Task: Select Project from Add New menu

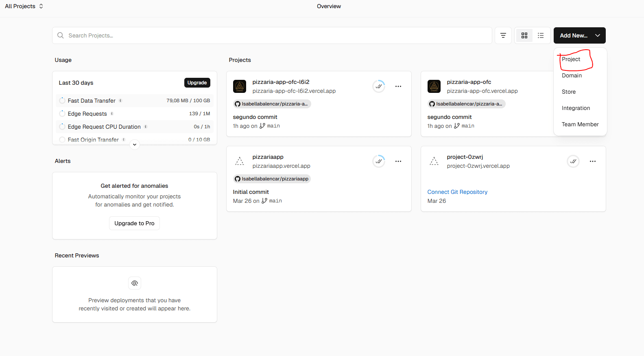Action: (x=571, y=59)
